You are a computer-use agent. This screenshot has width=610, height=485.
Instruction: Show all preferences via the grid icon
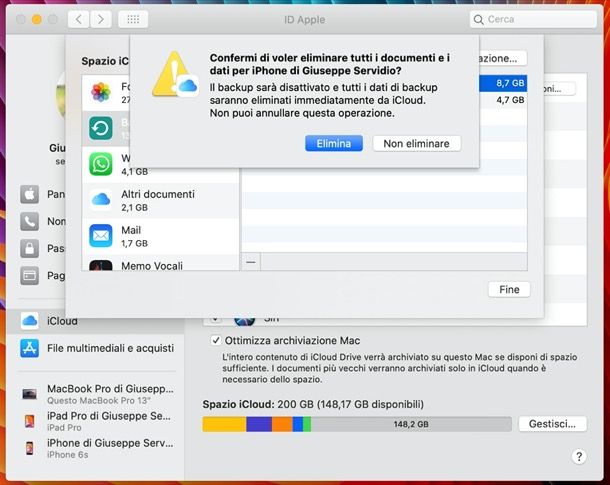click(133, 19)
